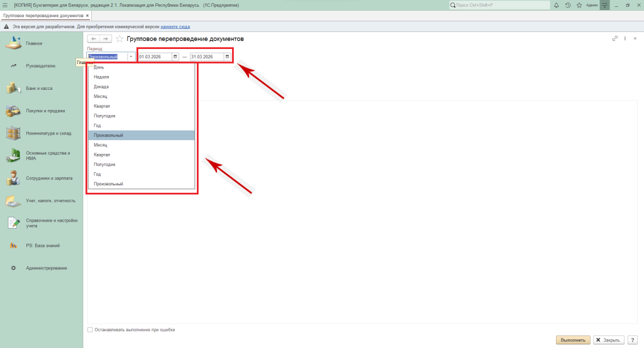Screen dimensions: 644x348
Task: Open the service settings dropdown menu
Action: (604, 5)
